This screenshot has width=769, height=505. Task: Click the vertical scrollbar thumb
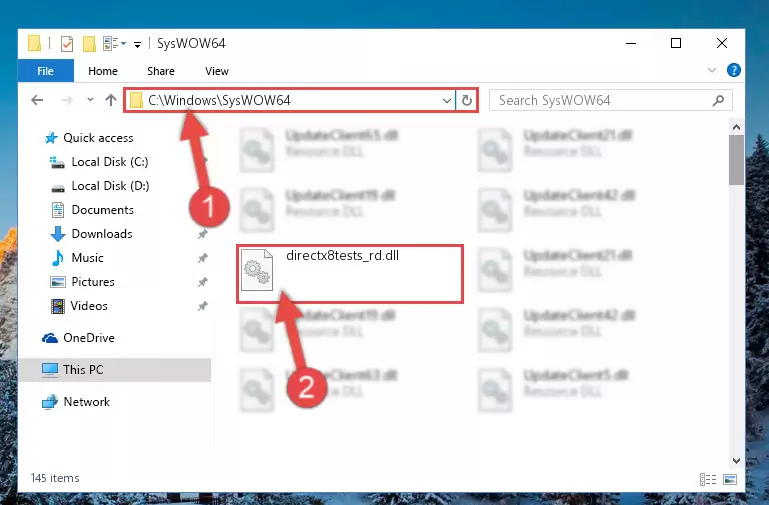736,160
